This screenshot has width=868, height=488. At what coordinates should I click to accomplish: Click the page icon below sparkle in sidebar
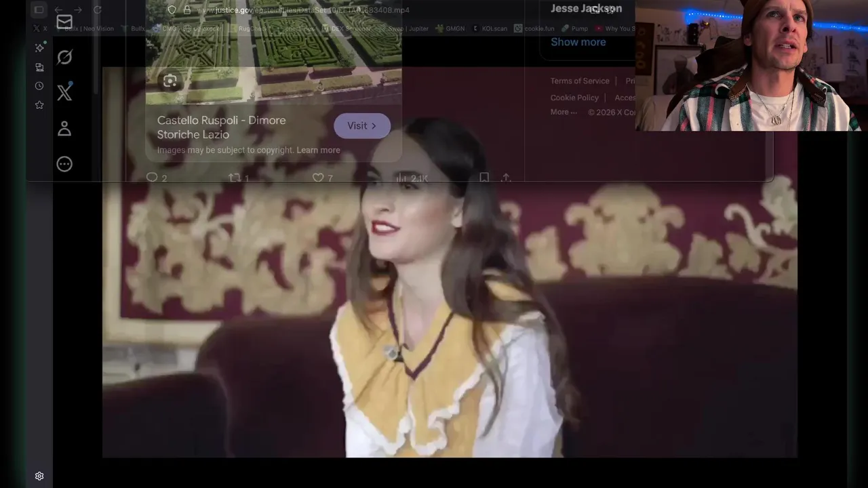point(39,67)
